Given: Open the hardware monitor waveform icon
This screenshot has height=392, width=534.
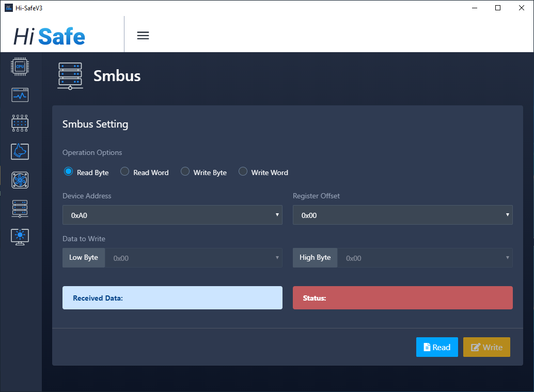Looking at the screenshot, I should 20,95.
